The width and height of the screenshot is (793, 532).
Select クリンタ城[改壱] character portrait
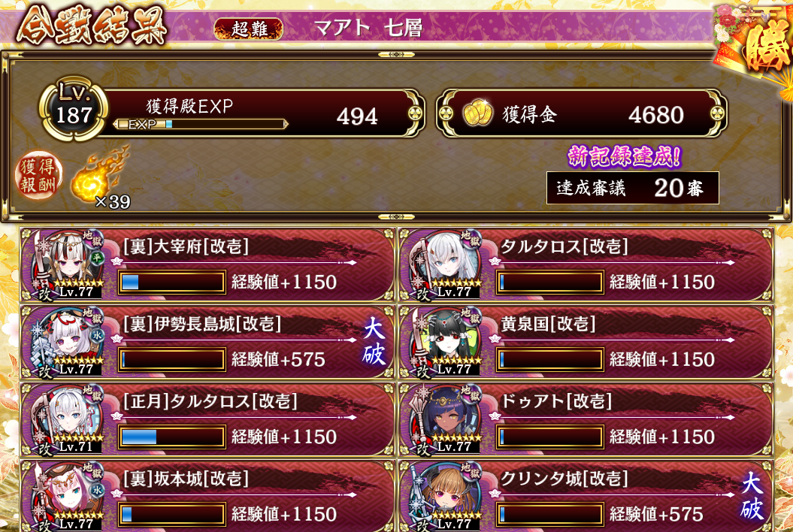445,497
